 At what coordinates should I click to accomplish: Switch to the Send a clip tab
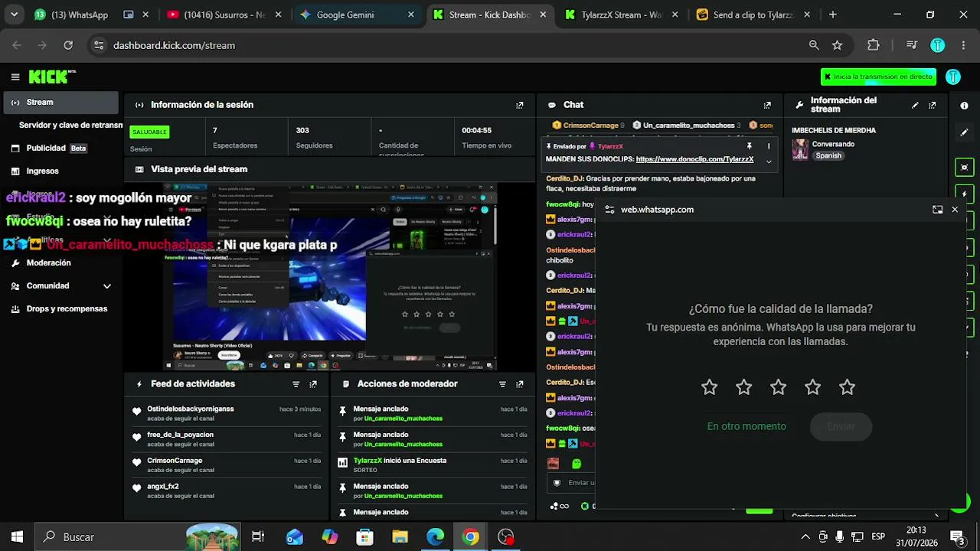(754, 15)
